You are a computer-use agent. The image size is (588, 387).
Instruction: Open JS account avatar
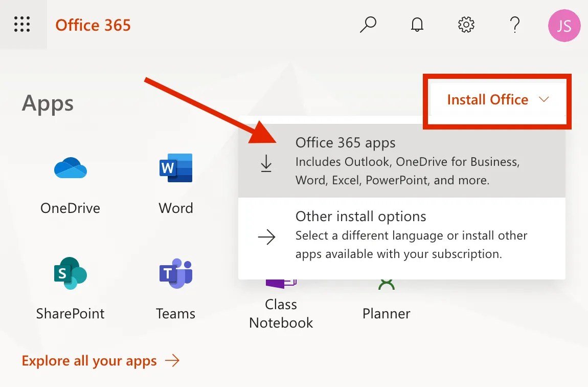[x=564, y=26]
